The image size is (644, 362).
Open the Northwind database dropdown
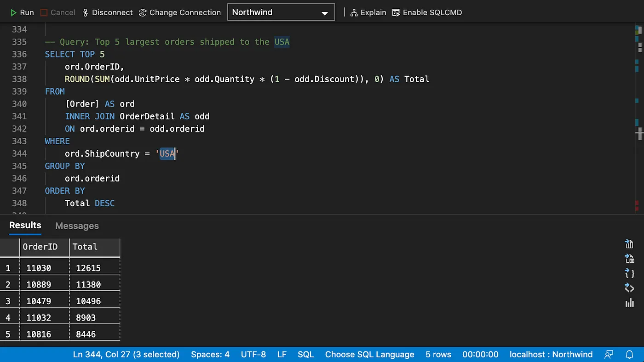coord(281,12)
